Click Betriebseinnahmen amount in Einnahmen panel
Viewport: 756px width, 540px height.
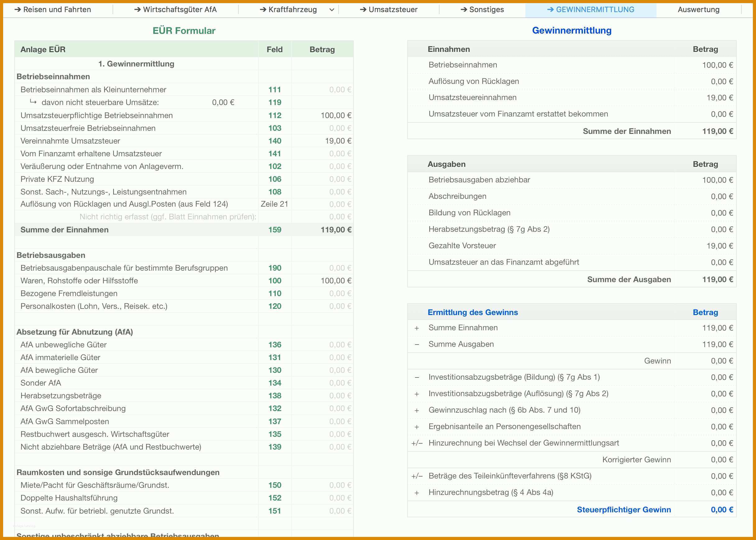pos(717,65)
